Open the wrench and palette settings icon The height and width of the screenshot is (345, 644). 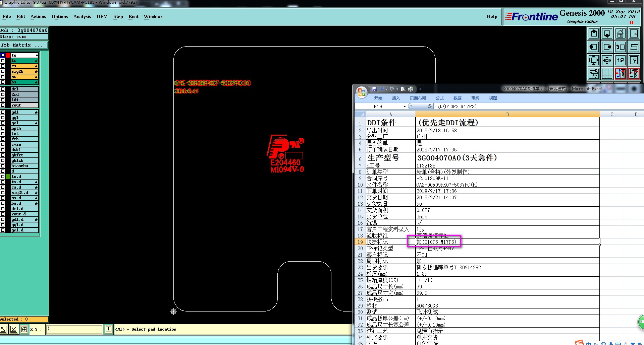point(594,74)
